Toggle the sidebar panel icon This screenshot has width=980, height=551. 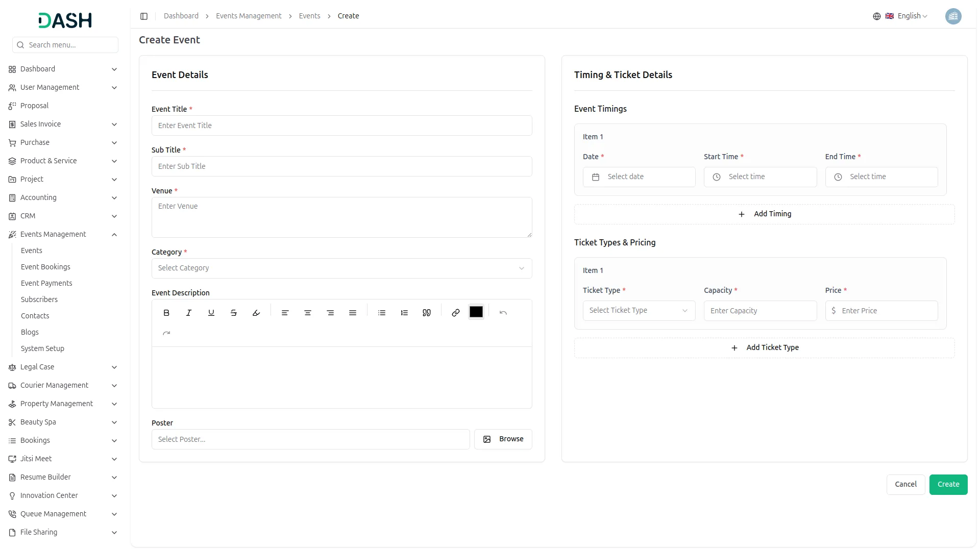[x=144, y=16]
